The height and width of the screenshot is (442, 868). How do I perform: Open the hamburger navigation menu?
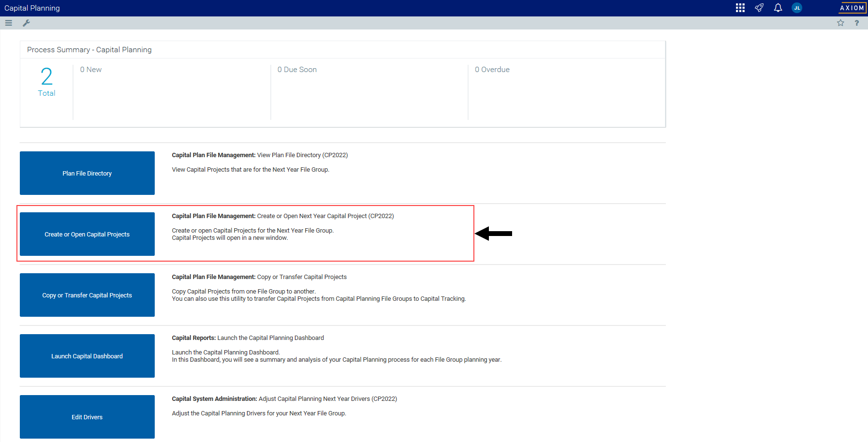[x=9, y=23]
